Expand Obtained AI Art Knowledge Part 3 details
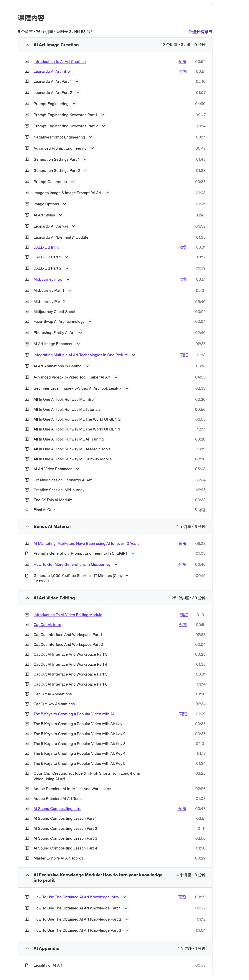 click(x=127, y=930)
